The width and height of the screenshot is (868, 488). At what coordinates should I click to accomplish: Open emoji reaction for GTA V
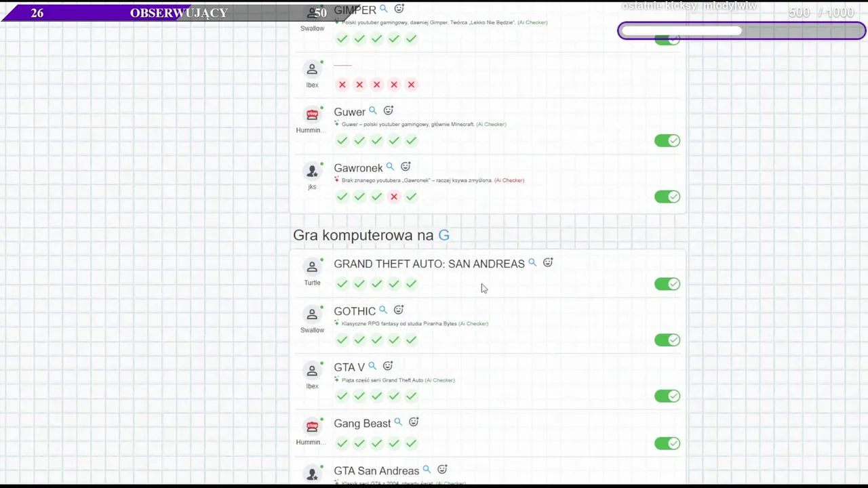coord(388,366)
